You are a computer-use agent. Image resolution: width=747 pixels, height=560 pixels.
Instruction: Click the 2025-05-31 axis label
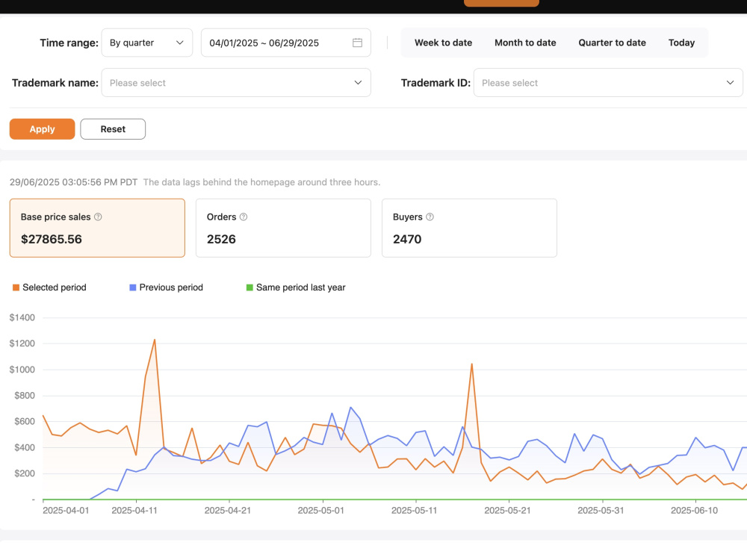coord(601,511)
